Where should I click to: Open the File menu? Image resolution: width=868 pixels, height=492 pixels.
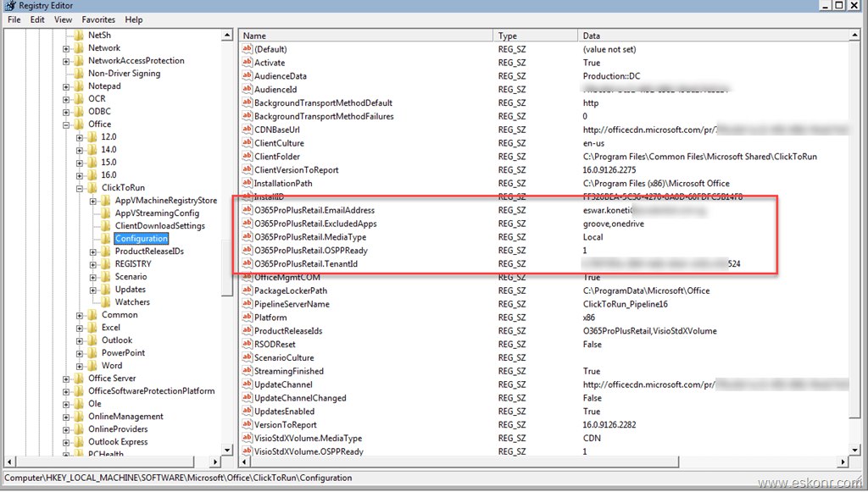tap(14, 19)
